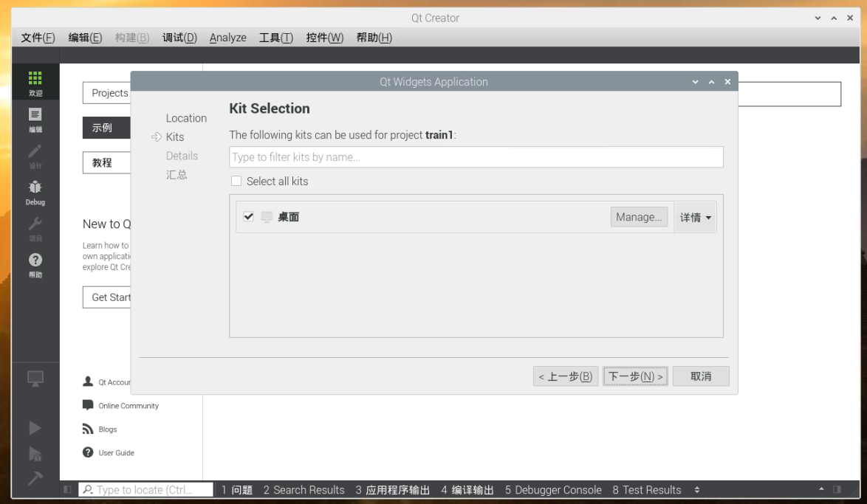Click the locator magnifier icon
867x504 pixels.
coord(88,490)
